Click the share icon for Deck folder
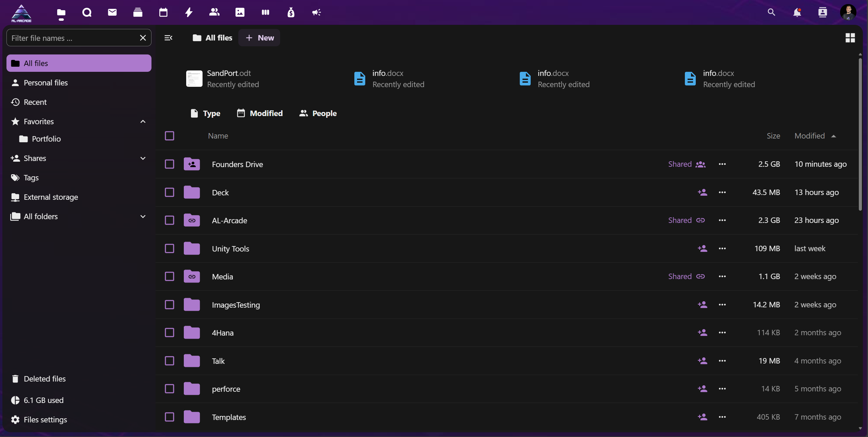The height and width of the screenshot is (437, 868). point(702,192)
